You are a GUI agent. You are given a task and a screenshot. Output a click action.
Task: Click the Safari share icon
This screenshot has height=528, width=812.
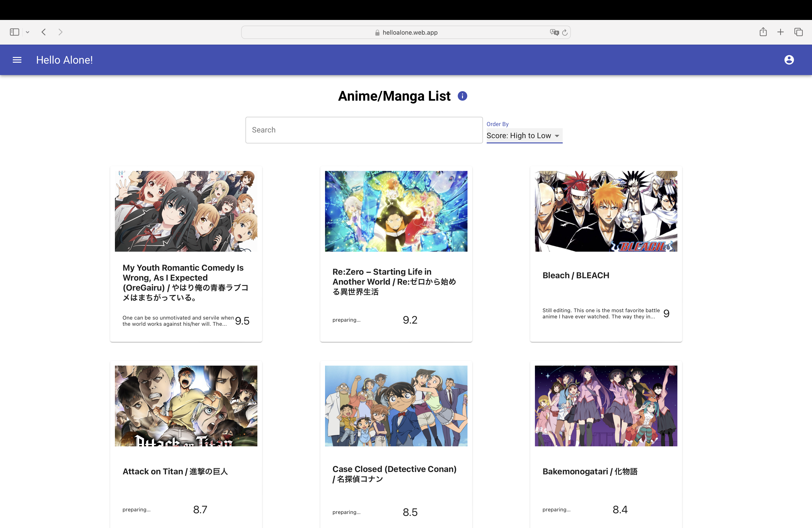(763, 32)
